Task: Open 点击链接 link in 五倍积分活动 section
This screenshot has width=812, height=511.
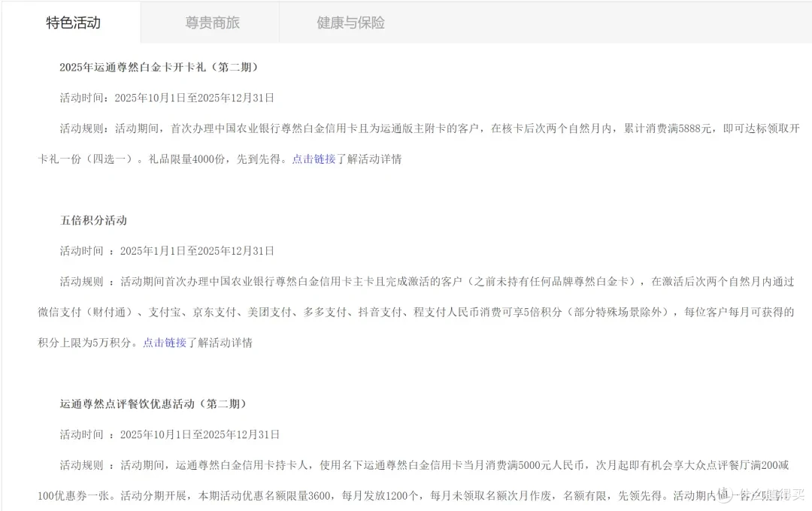Action: coord(165,343)
